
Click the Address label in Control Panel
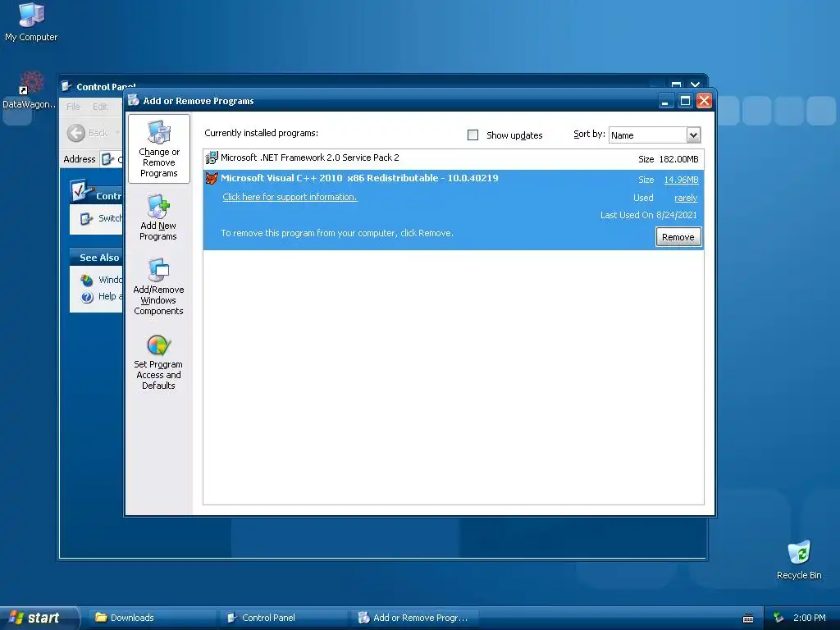(80, 159)
